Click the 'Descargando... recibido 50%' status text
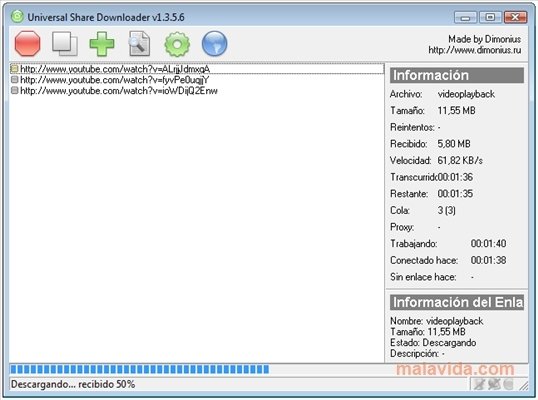Image resolution: width=538 pixels, height=400 pixels. coord(73,384)
